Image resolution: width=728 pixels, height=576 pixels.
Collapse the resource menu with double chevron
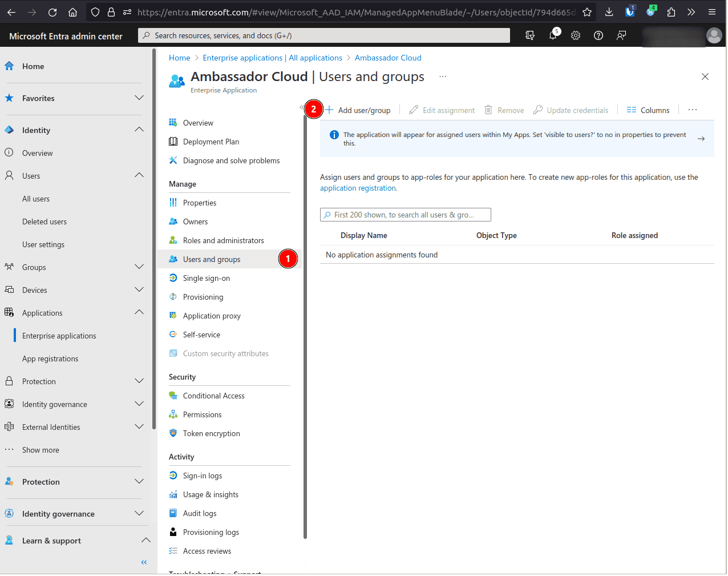click(302, 107)
